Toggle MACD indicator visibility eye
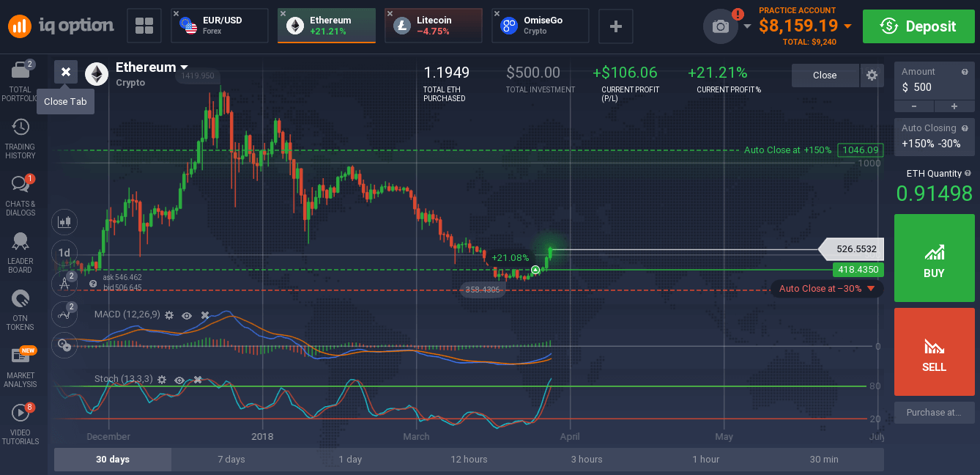The height and width of the screenshot is (475, 980). [x=187, y=315]
